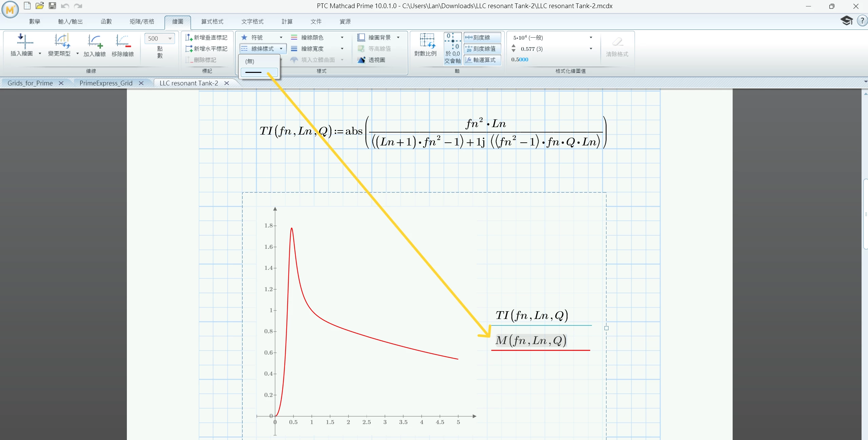
Task: Click Add Vertical Marker (新增垂直標記)
Action: coord(207,38)
